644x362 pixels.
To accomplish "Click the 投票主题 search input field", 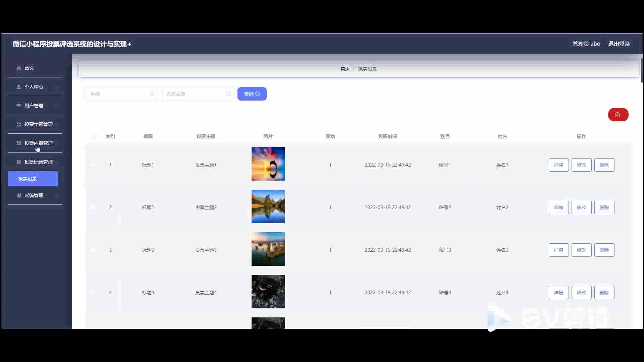I will (x=198, y=94).
